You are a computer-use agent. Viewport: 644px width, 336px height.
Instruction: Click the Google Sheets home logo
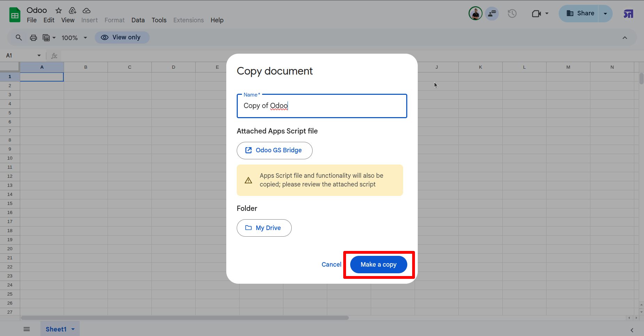15,15
